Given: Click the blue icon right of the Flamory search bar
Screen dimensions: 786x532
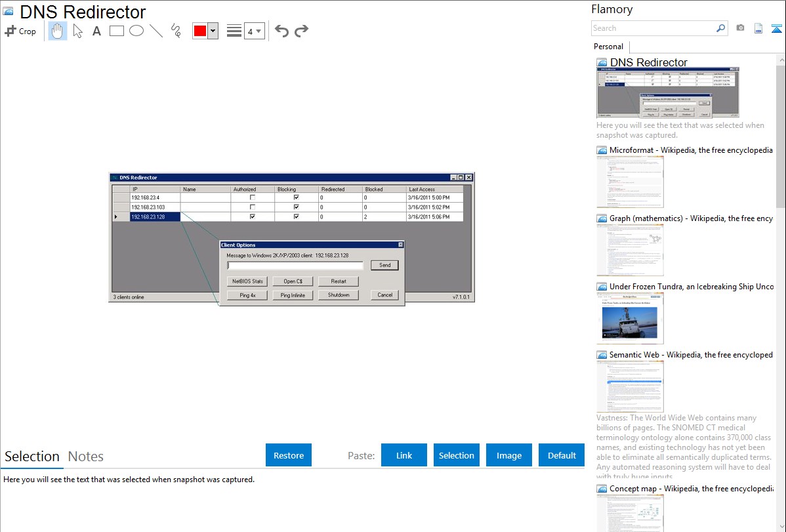Looking at the screenshot, I should click(x=776, y=28).
